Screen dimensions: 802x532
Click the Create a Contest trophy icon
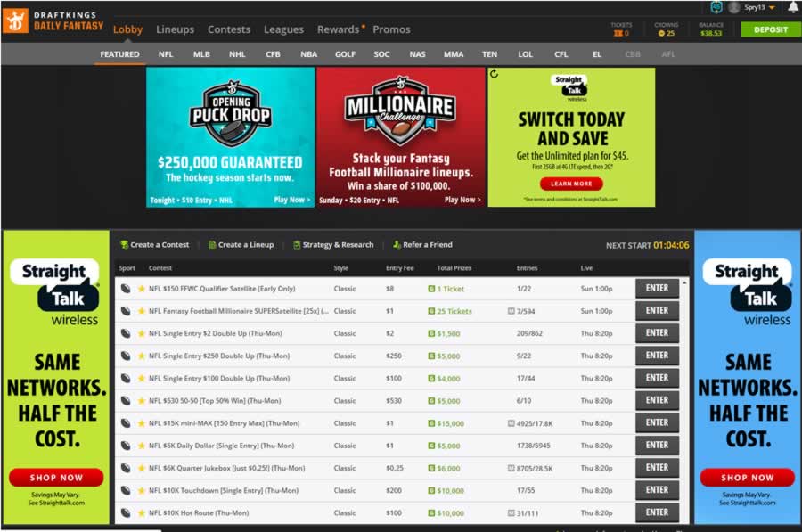[124, 244]
